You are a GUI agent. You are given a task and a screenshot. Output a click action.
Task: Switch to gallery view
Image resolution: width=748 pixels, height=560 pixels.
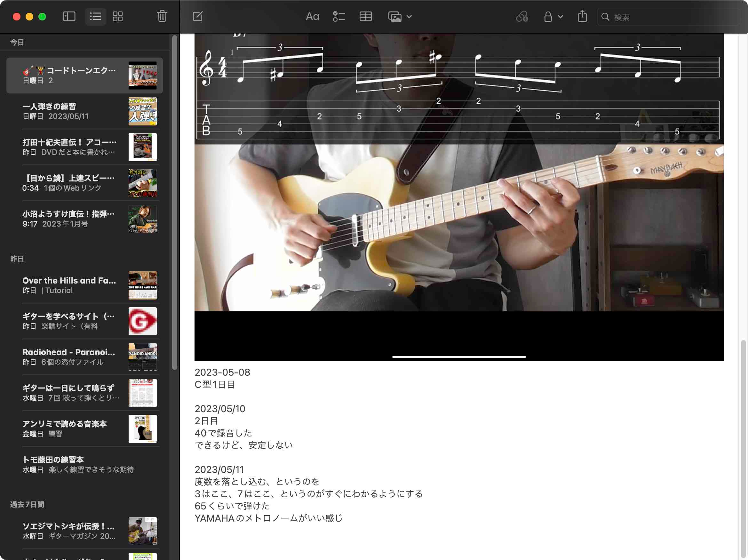pos(118,16)
